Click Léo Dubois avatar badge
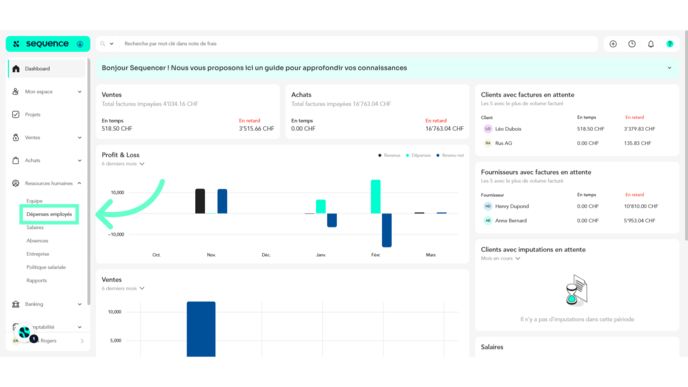Screen dimensions: 688x387 (x=488, y=129)
